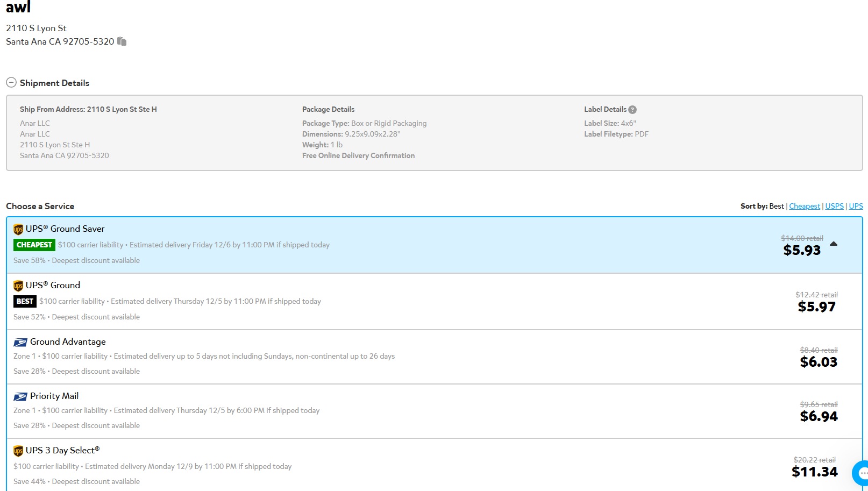
Task: Click the Save 58% discount text
Action: (x=30, y=260)
